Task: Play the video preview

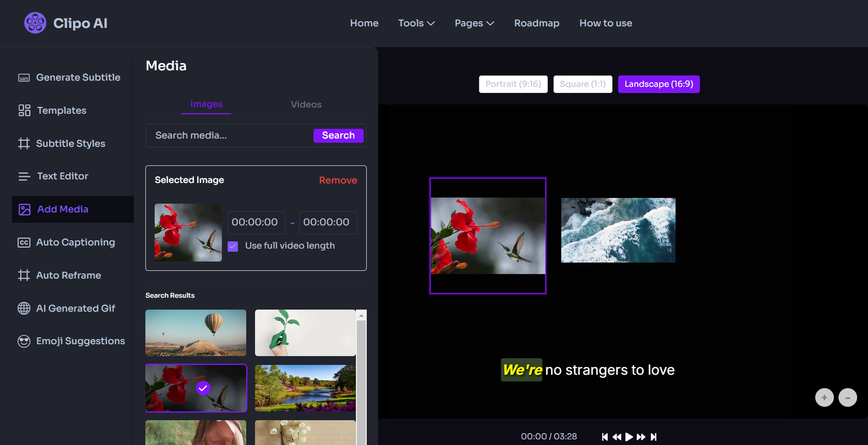Action: [629, 437]
